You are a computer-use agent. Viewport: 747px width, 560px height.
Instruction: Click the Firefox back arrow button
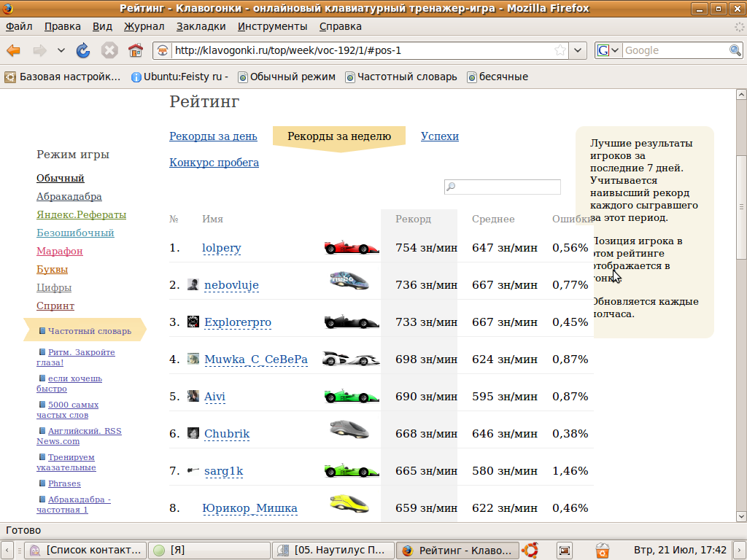click(14, 50)
